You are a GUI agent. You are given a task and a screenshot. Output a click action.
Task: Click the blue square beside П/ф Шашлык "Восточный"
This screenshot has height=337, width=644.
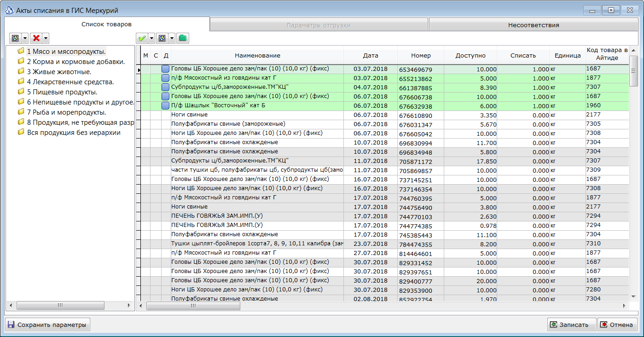point(166,106)
